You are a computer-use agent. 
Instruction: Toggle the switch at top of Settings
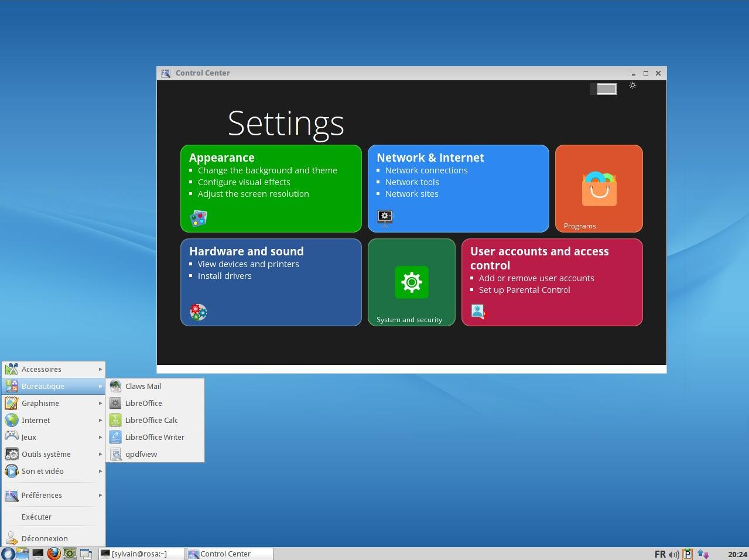[x=603, y=89]
